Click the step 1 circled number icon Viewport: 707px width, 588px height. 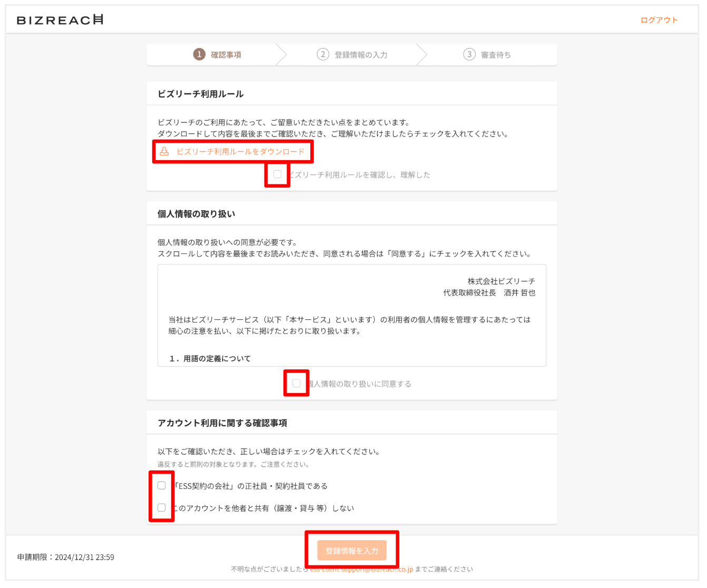pyautogui.click(x=199, y=54)
